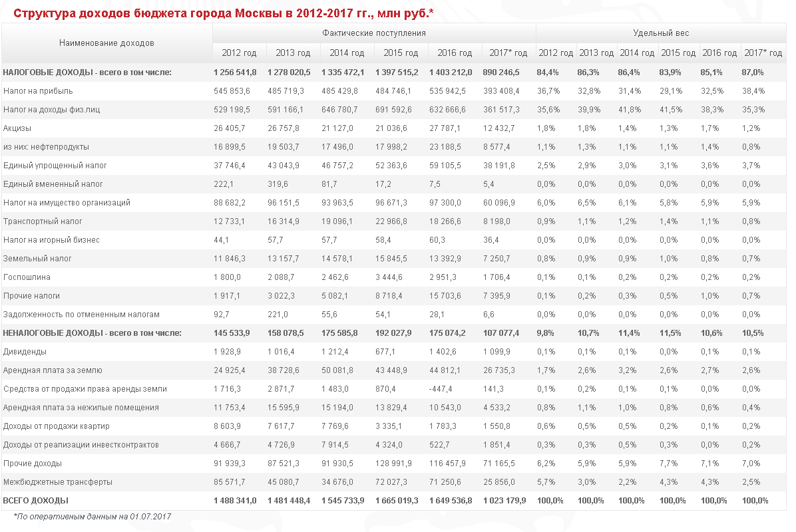Click the 'НАЛОГОВЫЕ ДОХОДЫ - всего в том числе:' row label
Screen dimensions: 796x532
pyautogui.click(x=87, y=72)
